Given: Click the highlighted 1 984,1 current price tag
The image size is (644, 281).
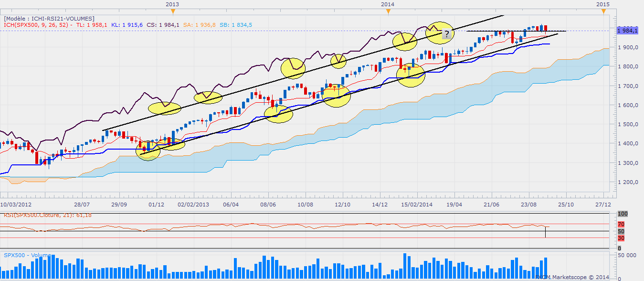Looking at the screenshot, I should click(x=627, y=30).
